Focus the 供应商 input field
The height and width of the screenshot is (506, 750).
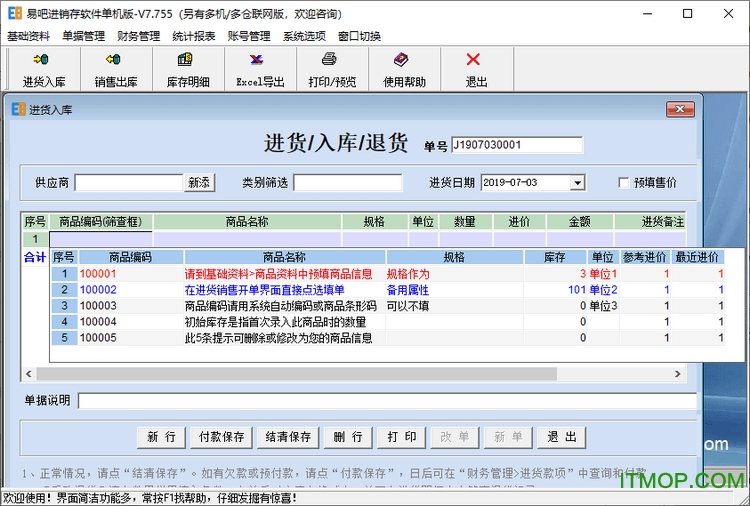pos(129,183)
